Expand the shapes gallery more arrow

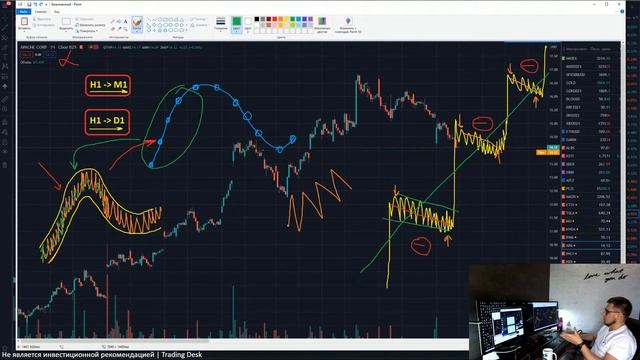[187, 31]
